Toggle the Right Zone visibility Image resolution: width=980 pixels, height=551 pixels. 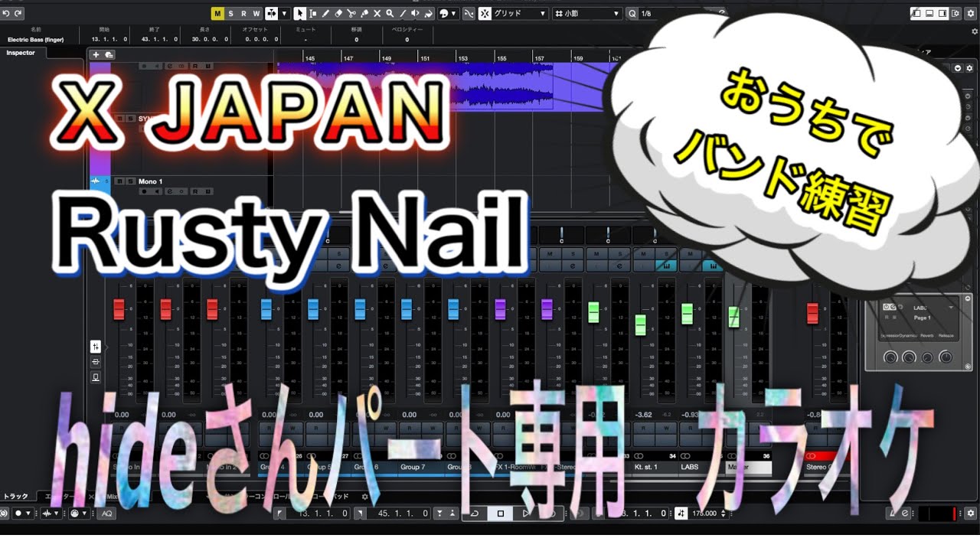[x=941, y=13]
